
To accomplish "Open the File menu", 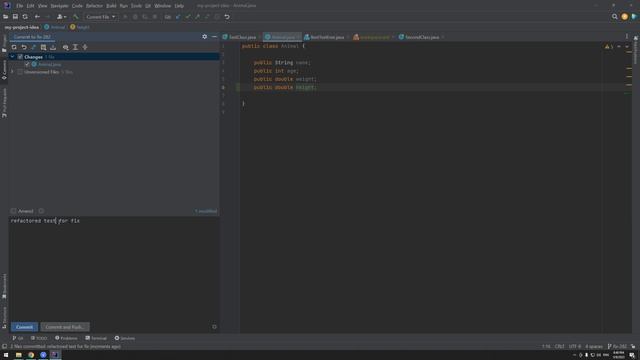I will [x=20, y=6].
